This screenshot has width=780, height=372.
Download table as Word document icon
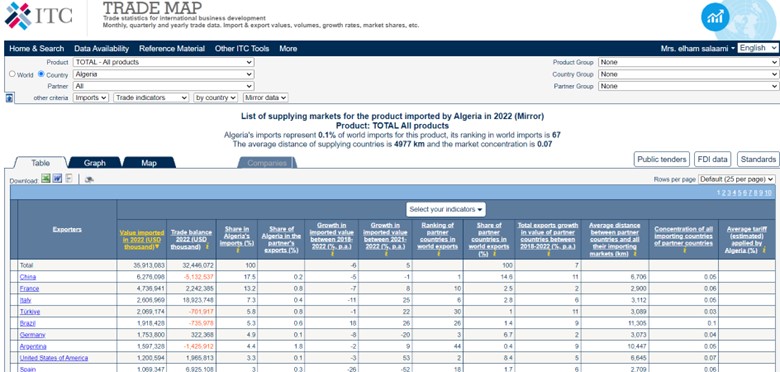pos(57,179)
